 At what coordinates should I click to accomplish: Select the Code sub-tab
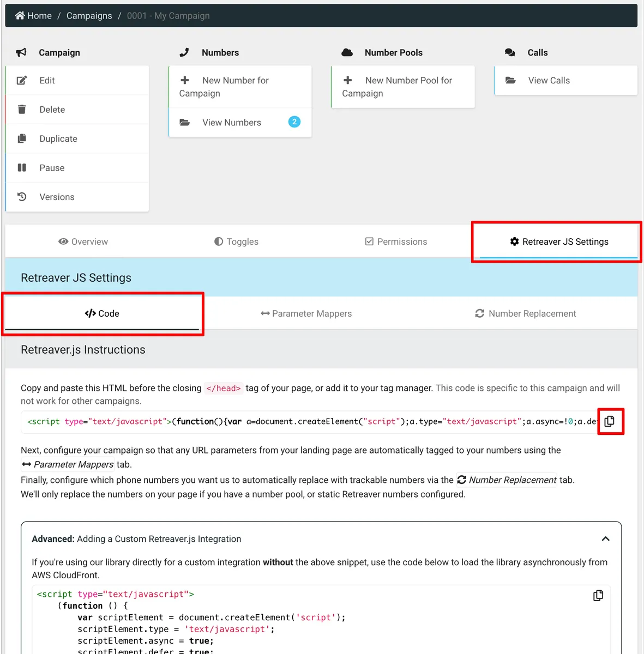click(102, 313)
